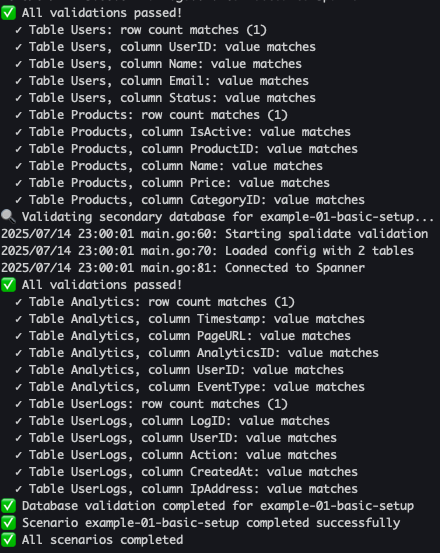
Task: Click the tick before 'Table Products: row count matches'
Action: pos(18,115)
